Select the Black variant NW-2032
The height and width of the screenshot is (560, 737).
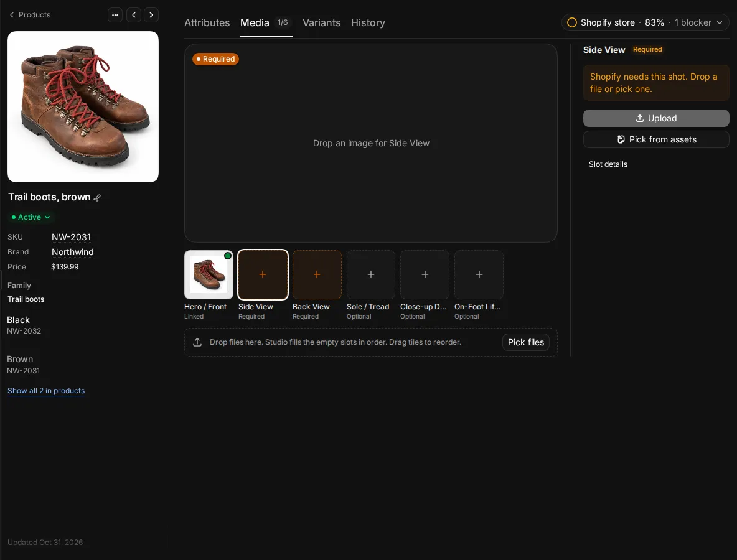[24, 325]
